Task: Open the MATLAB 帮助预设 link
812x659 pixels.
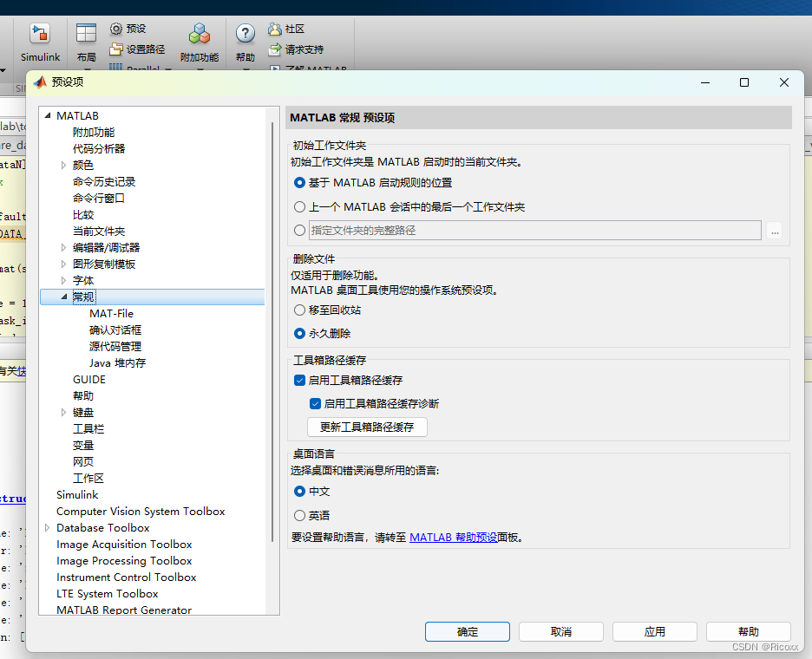Action: coord(453,538)
